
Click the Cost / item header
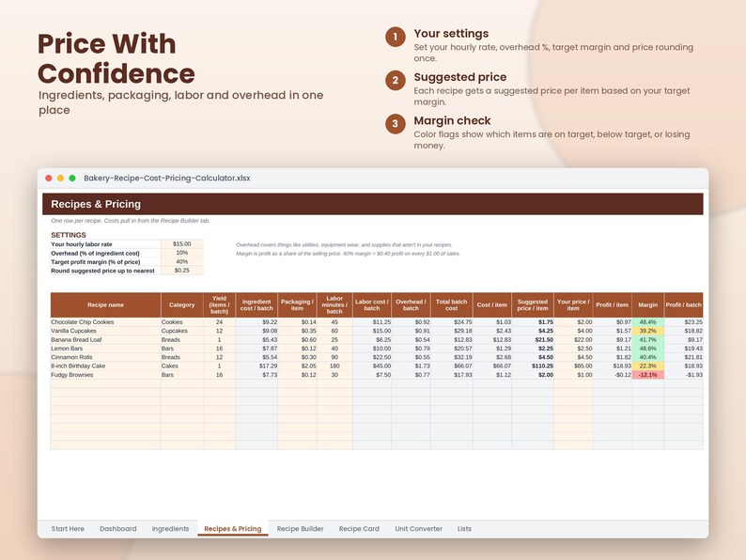[x=492, y=305]
